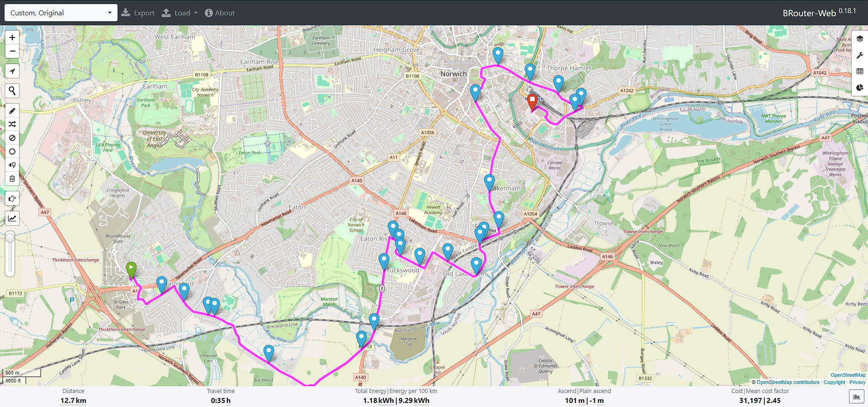Viewport: 868px width, 407px height.
Task: Open the Custom, Original profile dropdown
Action: 61,13
